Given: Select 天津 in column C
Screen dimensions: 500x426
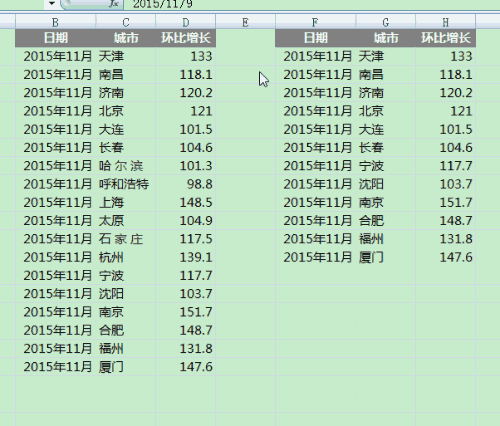Looking at the screenshot, I should (126, 56).
